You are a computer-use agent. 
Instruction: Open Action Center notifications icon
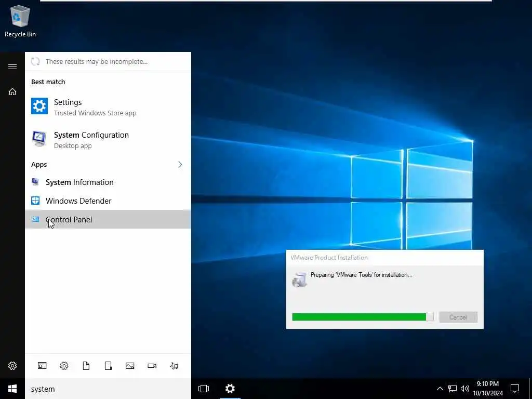(515, 389)
